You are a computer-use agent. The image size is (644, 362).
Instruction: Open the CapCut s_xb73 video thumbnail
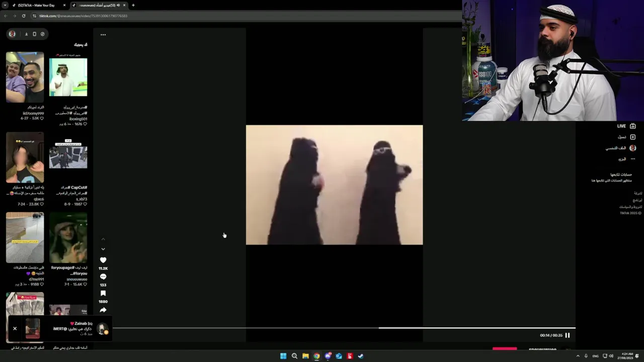pyautogui.click(x=68, y=157)
